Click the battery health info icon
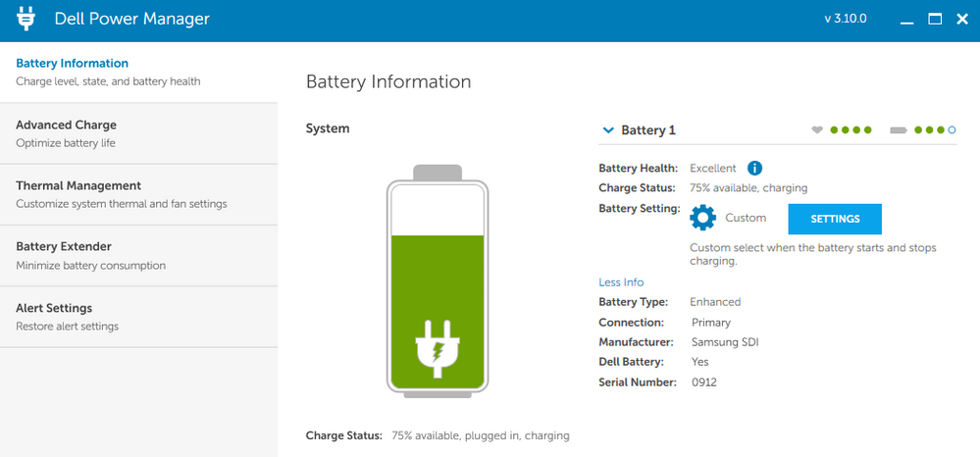The width and height of the screenshot is (980, 457). [755, 168]
